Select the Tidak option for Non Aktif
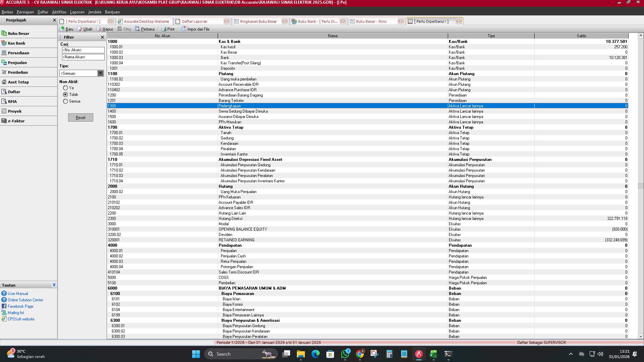This screenshot has height=362, width=644. coord(66,95)
